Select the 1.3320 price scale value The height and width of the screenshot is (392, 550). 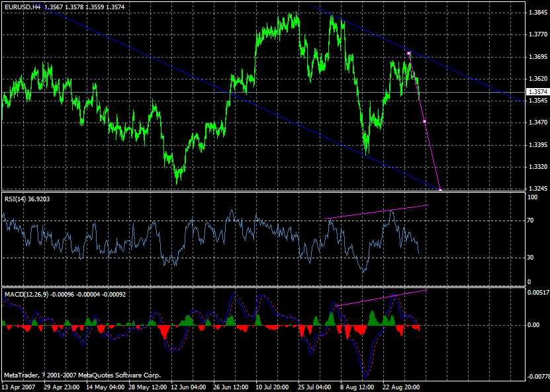tap(537, 167)
